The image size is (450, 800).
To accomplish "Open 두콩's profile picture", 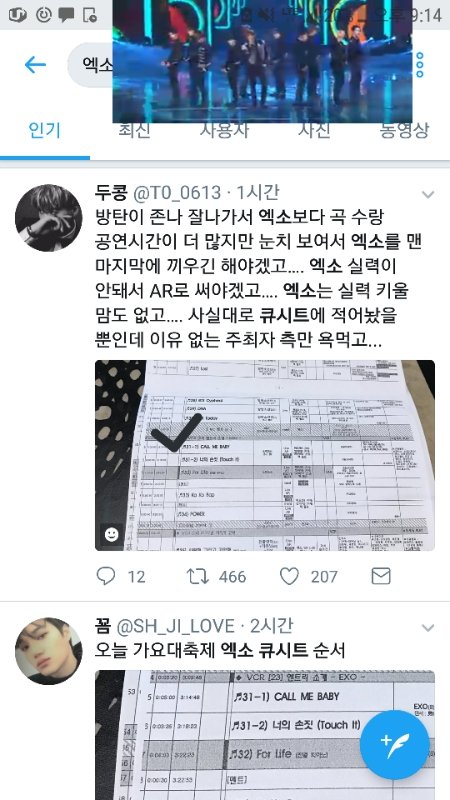I will [x=48, y=218].
